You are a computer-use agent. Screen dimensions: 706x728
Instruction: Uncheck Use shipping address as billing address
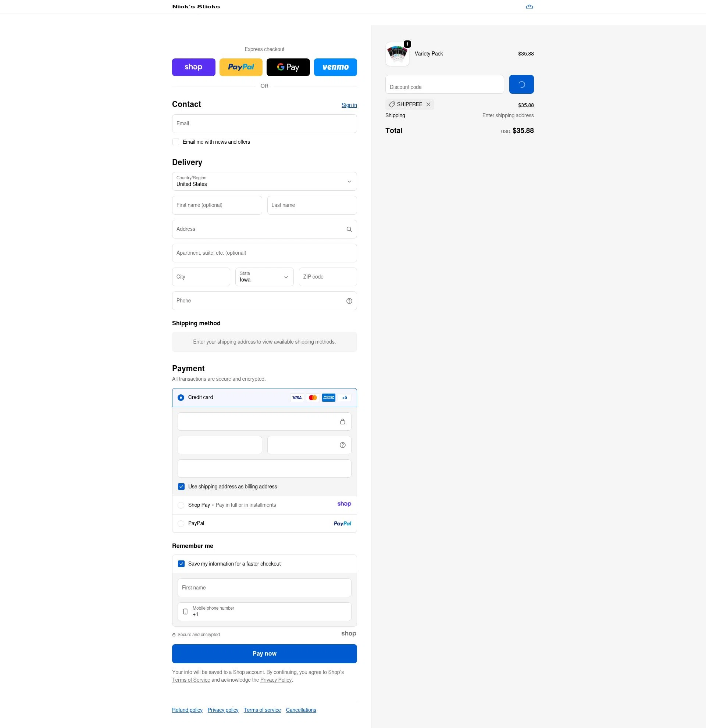point(181,486)
